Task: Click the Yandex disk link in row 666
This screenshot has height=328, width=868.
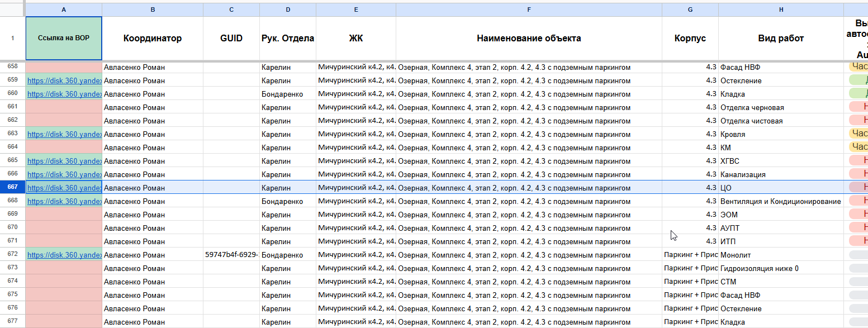Action: click(x=64, y=174)
